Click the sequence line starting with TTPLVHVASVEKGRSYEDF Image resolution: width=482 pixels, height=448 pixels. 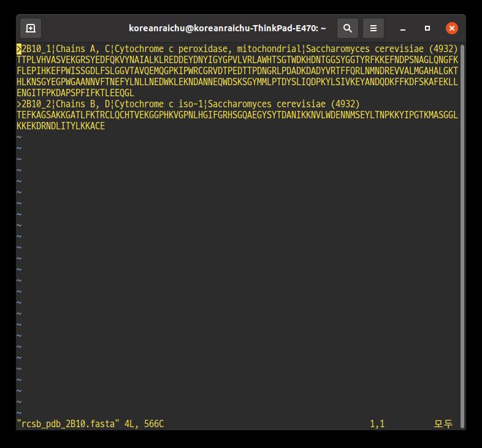pos(237,60)
